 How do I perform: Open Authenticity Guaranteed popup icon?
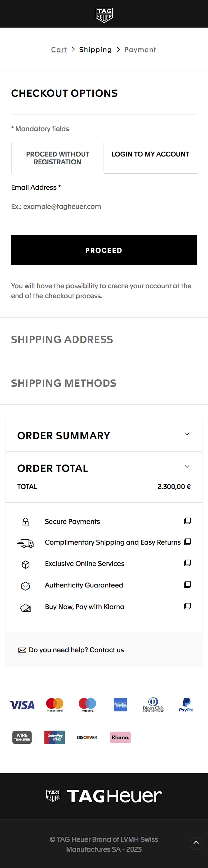coord(187,585)
